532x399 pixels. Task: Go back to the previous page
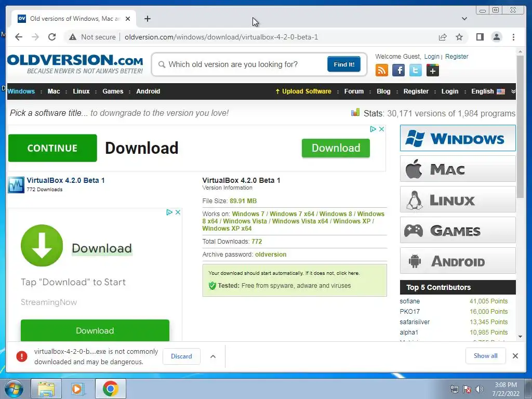tap(19, 37)
